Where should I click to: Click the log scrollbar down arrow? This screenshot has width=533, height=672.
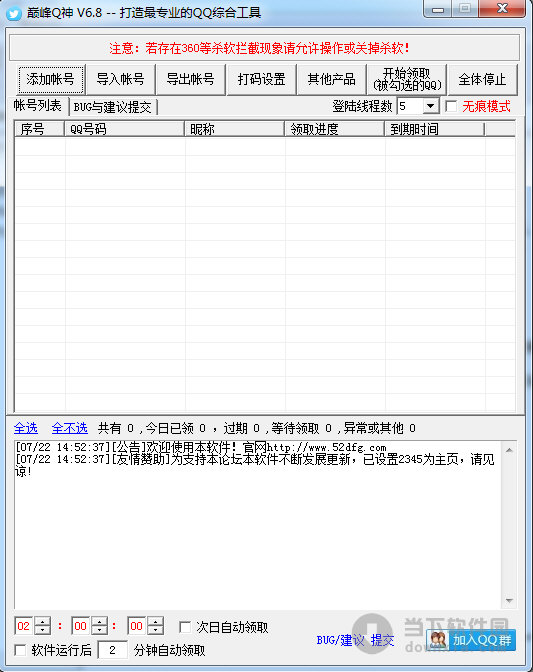tap(509, 600)
